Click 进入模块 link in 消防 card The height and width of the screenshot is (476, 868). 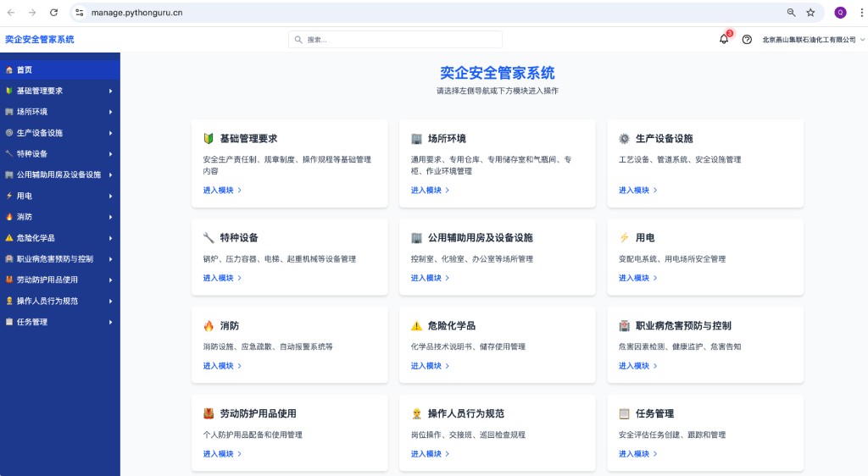(x=222, y=366)
